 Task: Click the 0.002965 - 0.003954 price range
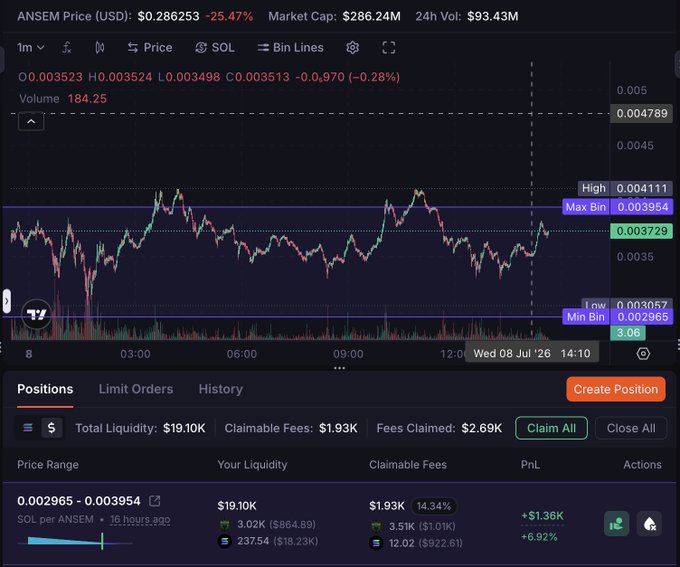click(79, 501)
